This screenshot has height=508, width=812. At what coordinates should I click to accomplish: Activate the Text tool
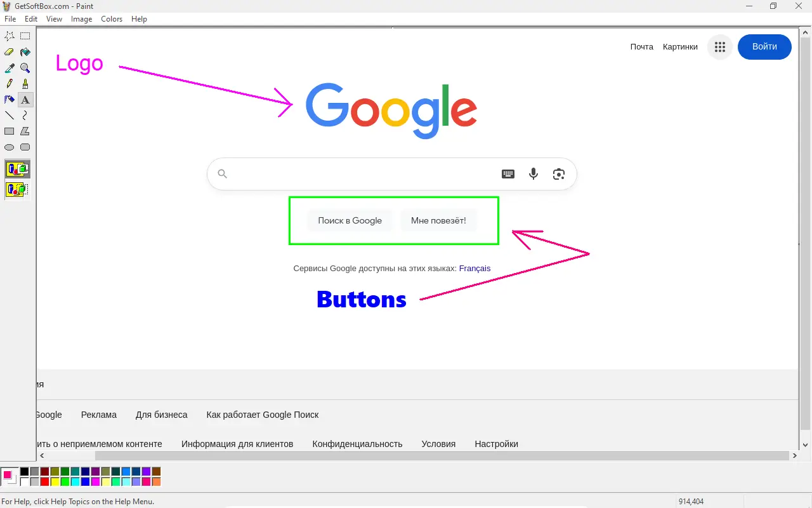[x=25, y=100]
